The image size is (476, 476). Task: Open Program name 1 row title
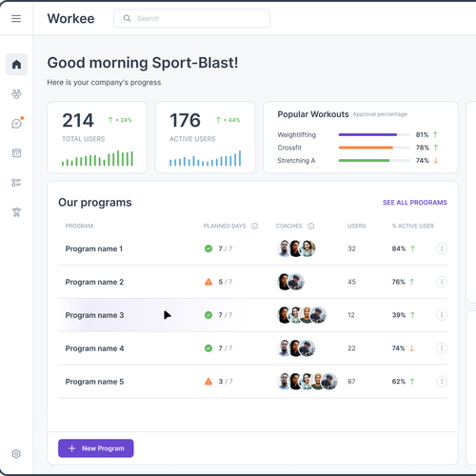click(x=94, y=248)
